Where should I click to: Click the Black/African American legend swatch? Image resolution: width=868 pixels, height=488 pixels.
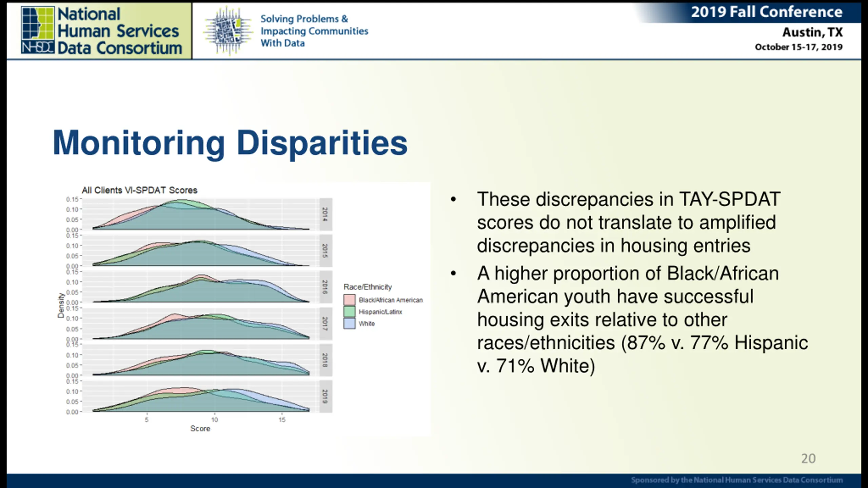coord(349,300)
